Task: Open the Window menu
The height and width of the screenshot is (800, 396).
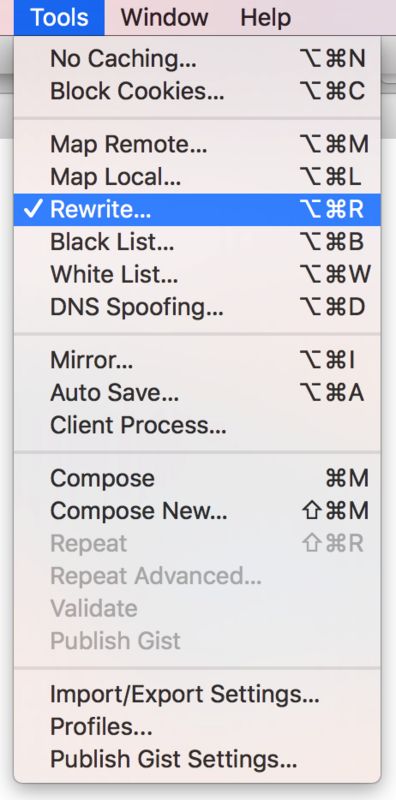Action: click(164, 17)
